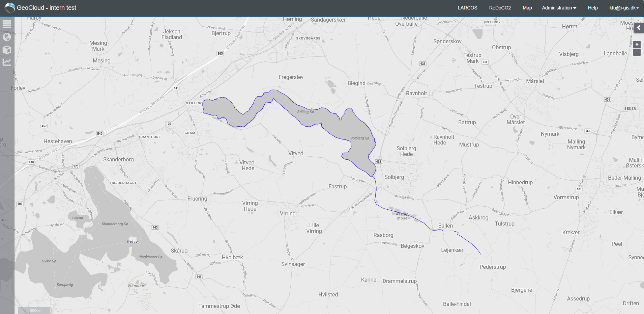Select ReDoCO2 in the navigation bar
The width and height of the screenshot is (644, 314).
500,8
